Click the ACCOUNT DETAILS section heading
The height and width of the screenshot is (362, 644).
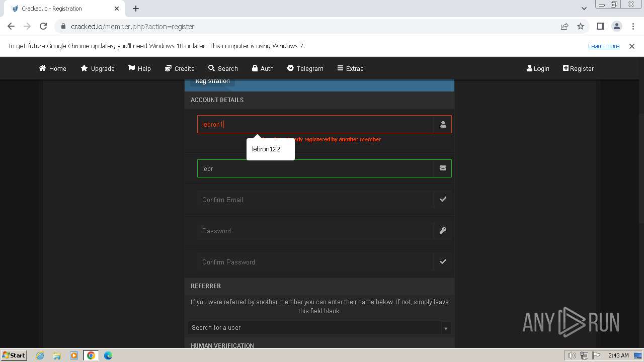(217, 100)
